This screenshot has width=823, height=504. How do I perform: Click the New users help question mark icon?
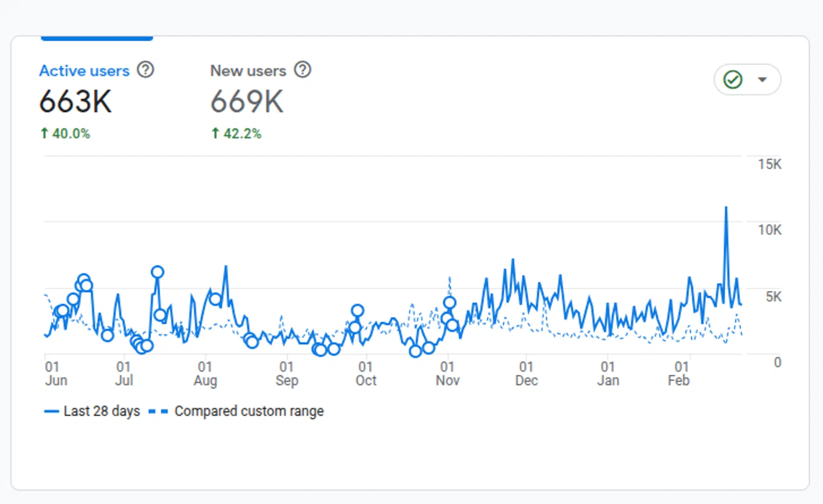coord(303,70)
